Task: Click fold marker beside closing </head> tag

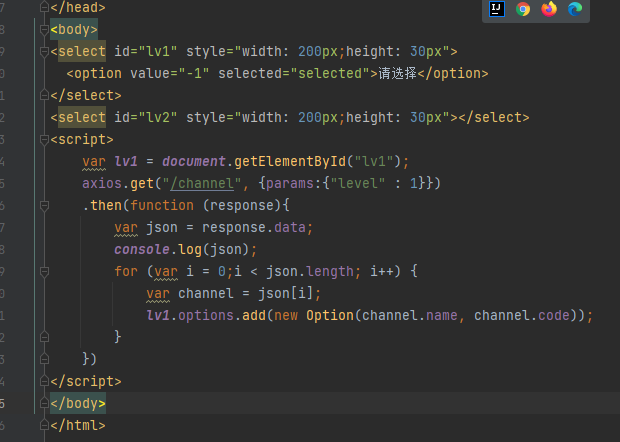Action: pyautogui.click(x=46, y=7)
